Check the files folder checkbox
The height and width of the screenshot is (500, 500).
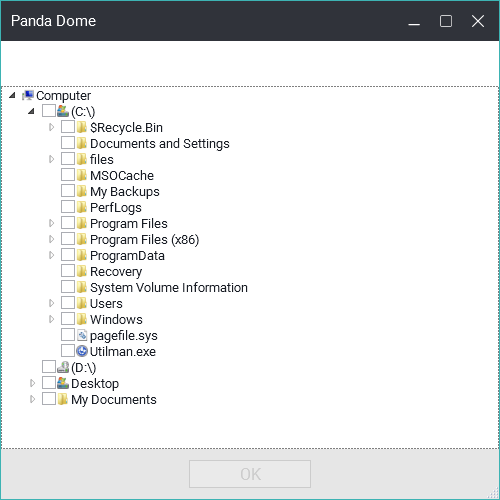click(x=68, y=159)
